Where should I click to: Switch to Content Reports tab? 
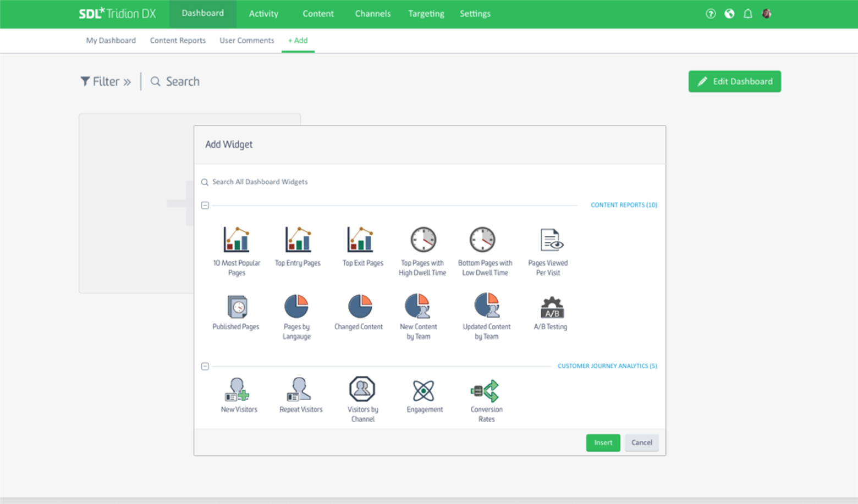coord(178,41)
